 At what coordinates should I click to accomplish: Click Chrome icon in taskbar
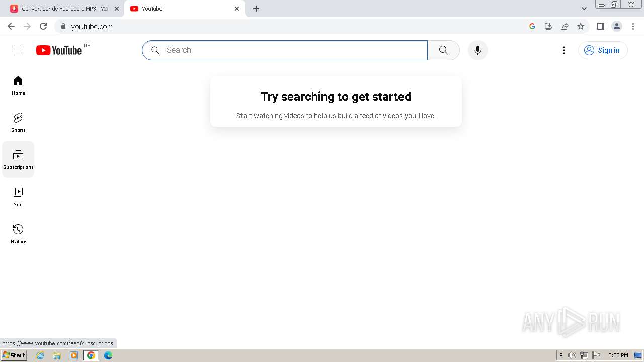click(91, 355)
